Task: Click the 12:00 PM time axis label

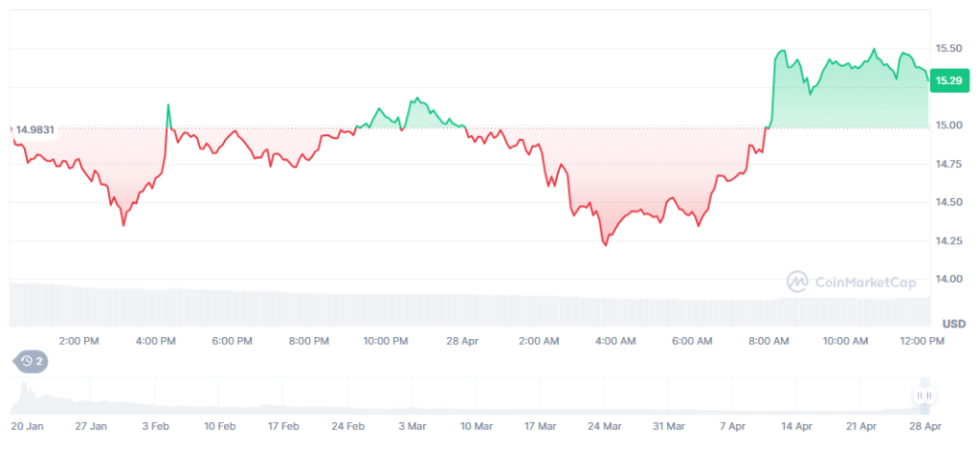Action: [923, 341]
